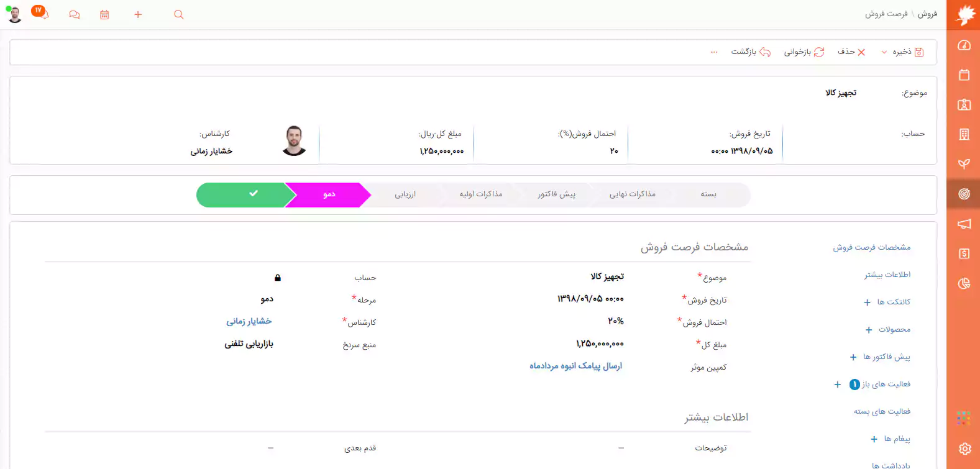Click the green completed stage checkmark
The image size is (980, 469).
[x=254, y=194]
